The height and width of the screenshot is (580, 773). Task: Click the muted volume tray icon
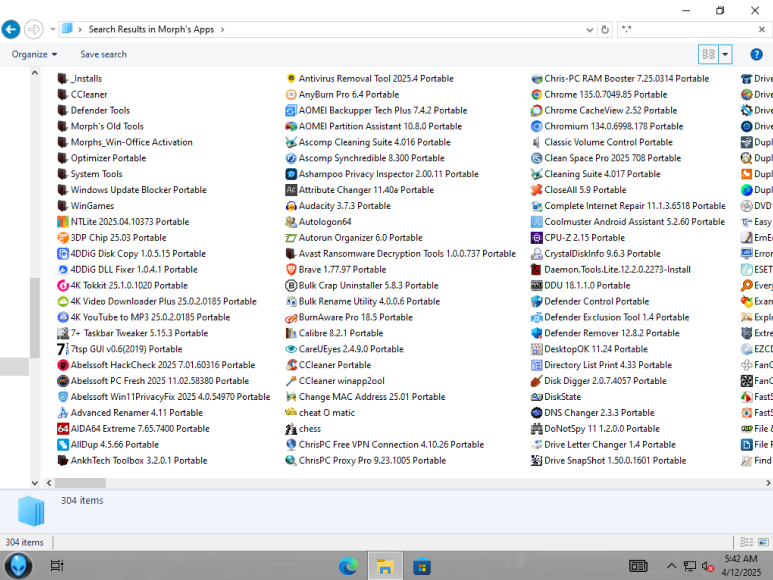tap(707, 567)
